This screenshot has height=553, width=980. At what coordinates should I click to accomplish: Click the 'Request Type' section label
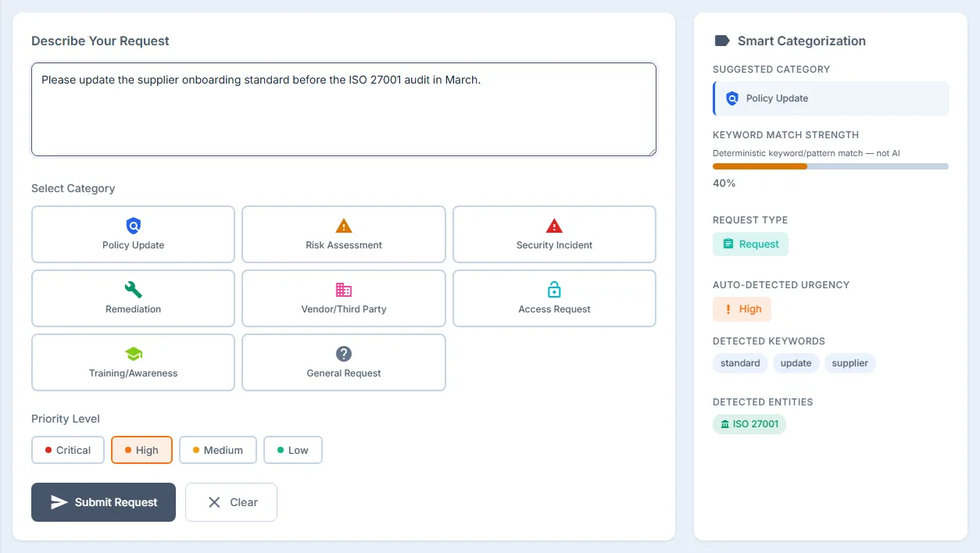tap(750, 220)
